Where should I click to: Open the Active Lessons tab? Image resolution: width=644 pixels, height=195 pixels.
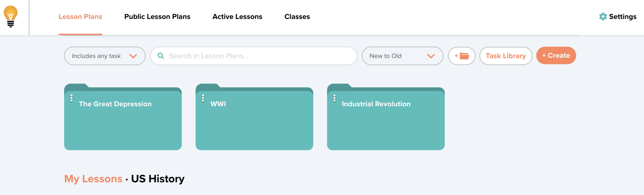237,17
